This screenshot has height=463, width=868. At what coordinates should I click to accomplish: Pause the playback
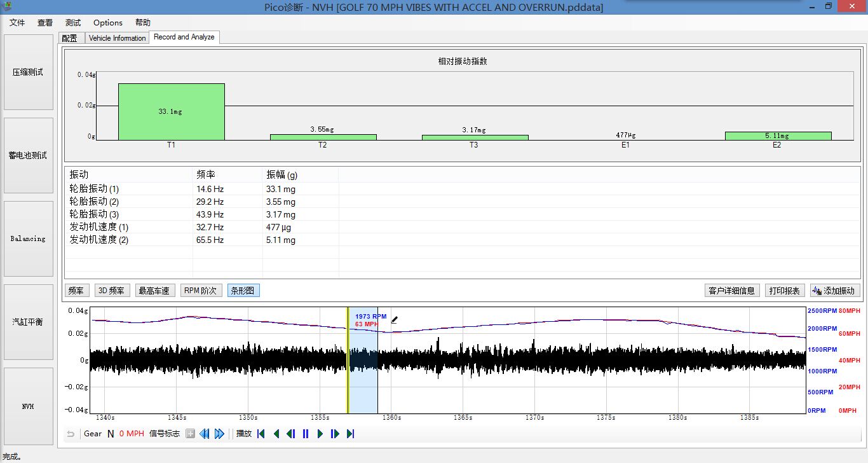click(306, 434)
